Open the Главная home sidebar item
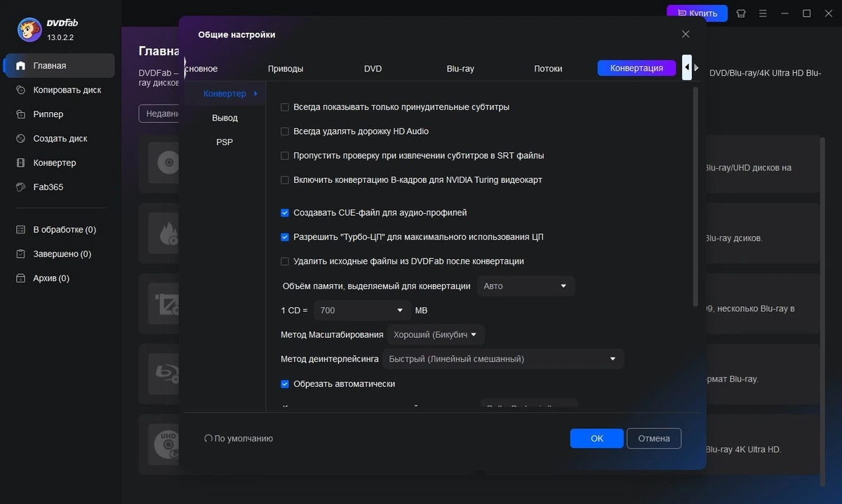The image size is (842, 504). (x=59, y=65)
